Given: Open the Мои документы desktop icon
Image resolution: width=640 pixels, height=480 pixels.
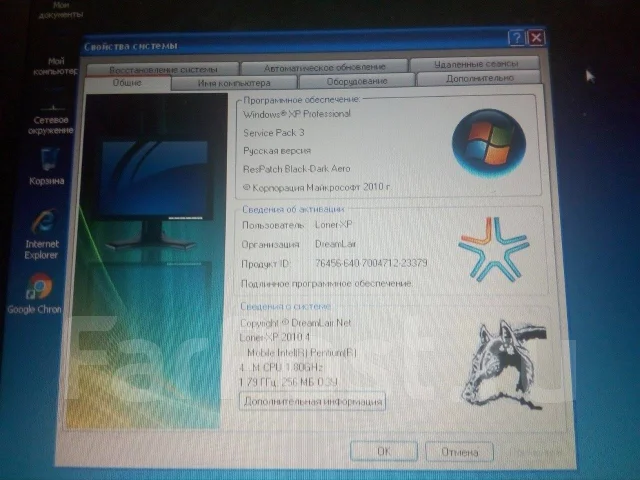Looking at the screenshot, I should (60, 10).
